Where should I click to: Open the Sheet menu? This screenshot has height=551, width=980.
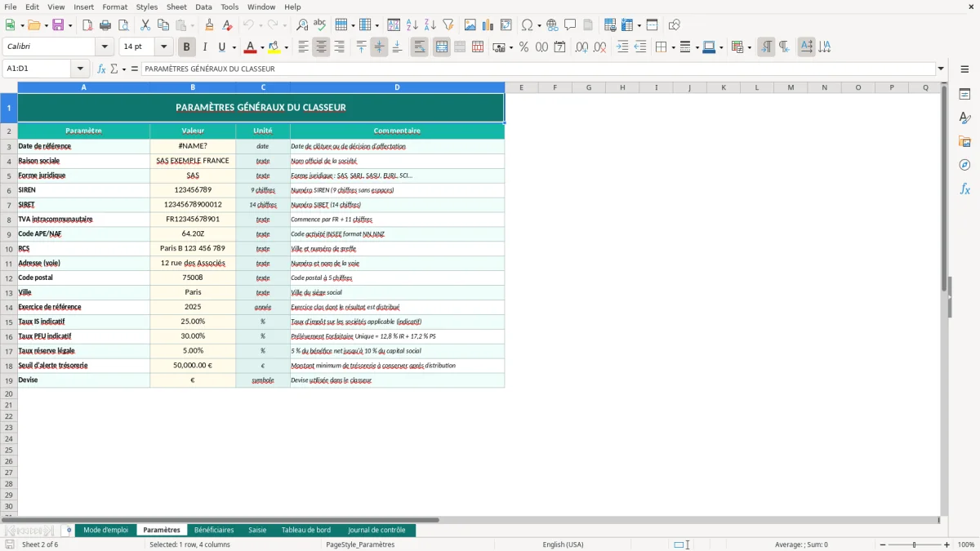click(176, 7)
